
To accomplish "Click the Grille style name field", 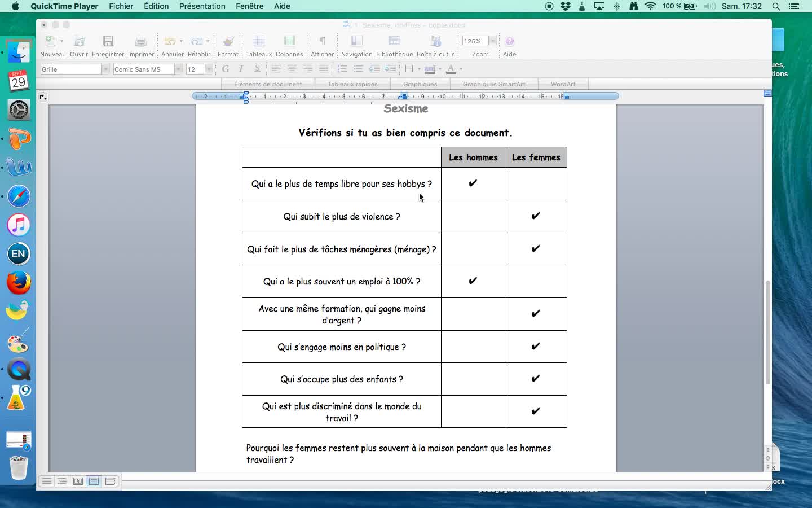I will (70, 69).
